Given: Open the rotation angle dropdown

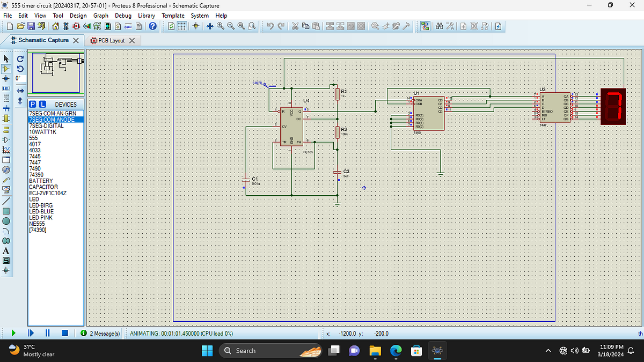Looking at the screenshot, I should (22, 78).
